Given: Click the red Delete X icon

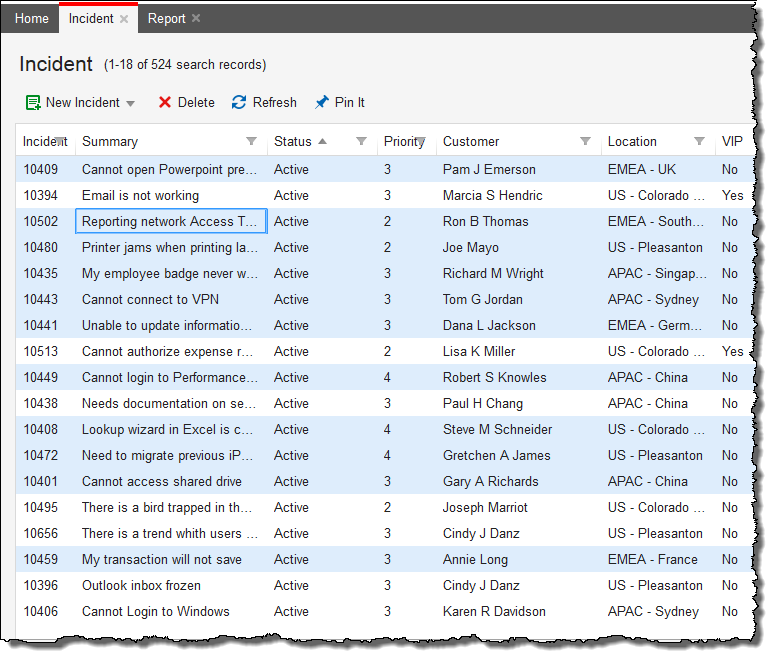Looking at the screenshot, I should click(x=165, y=102).
